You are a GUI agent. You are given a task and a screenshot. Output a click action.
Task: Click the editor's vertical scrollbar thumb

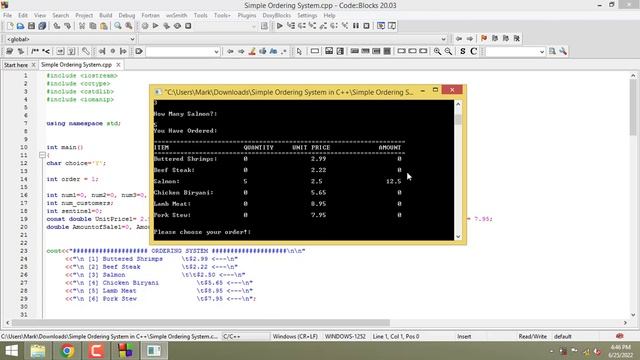coord(633,107)
